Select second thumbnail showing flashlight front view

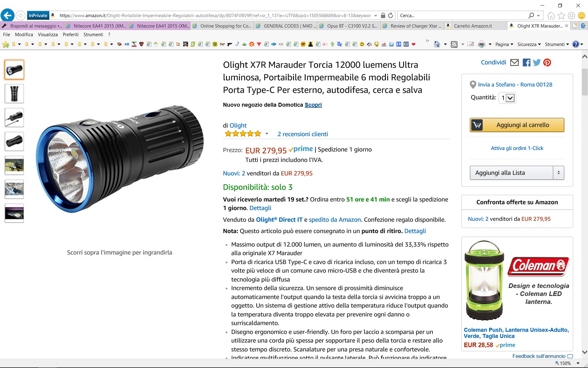click(14, 94)
